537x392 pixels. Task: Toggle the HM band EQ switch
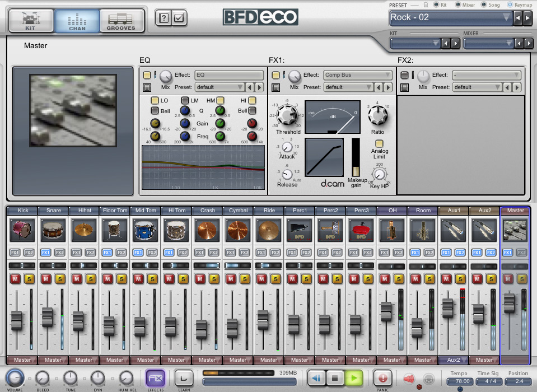click(x=220, y=100)
